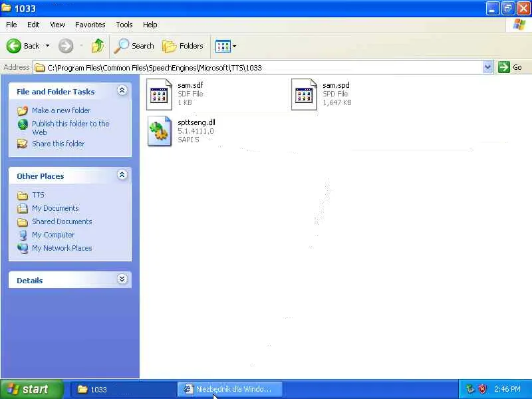Click the title bar folder icon
Viewport: 532px width, 399px height.
(6, 7)
